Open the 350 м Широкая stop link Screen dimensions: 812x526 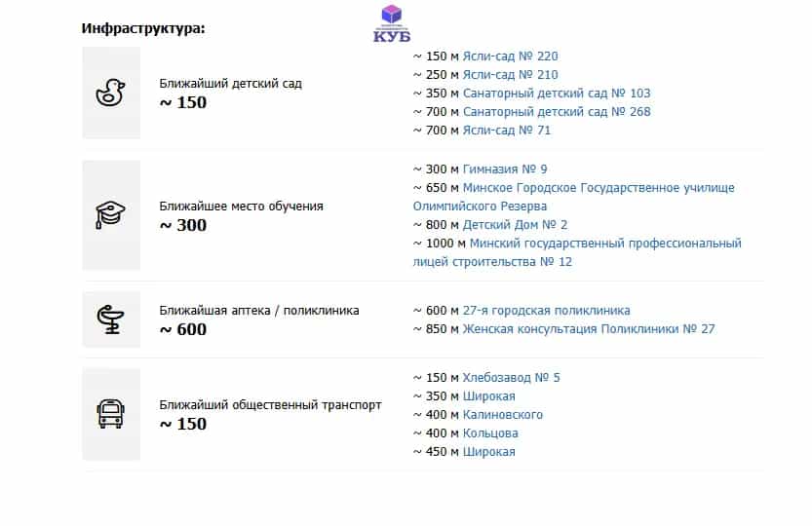488,396
